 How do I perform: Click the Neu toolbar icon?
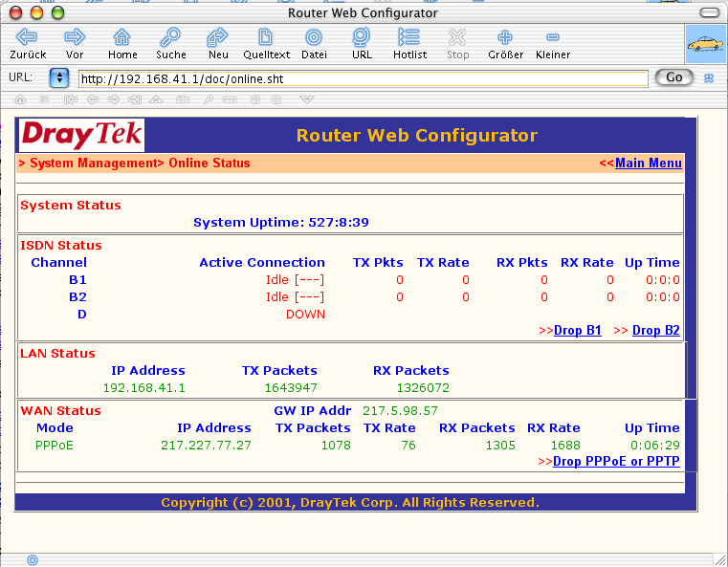[x=217, y=36]
